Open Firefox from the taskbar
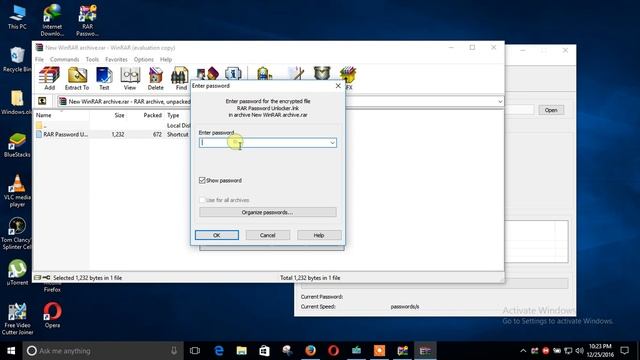Screen dimensions: 640x360 311,351
